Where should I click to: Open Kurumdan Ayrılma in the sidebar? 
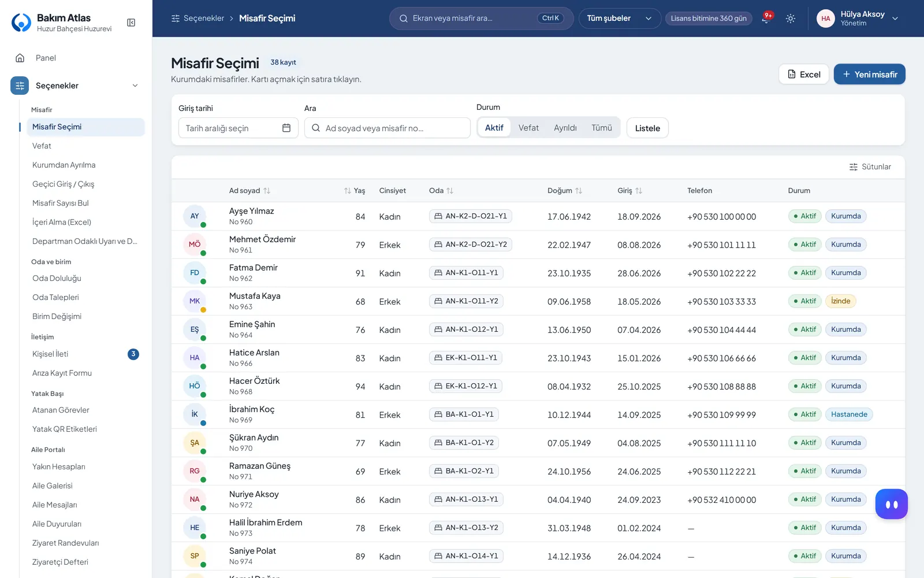coord(85,165)
